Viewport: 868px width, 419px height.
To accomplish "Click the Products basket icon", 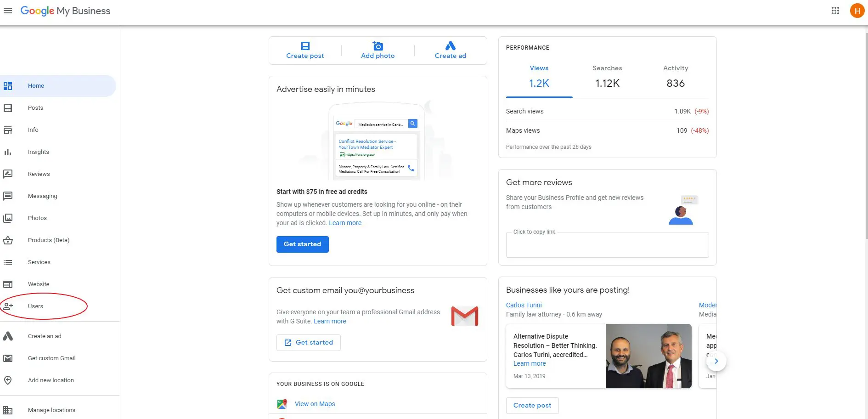I will [8, 240].
